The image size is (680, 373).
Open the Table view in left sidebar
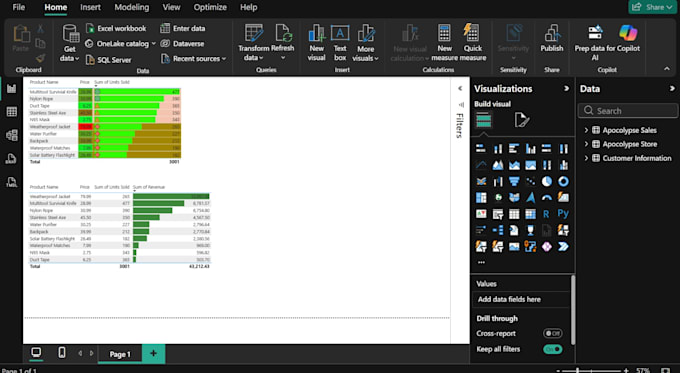click(x=12, y=112)
